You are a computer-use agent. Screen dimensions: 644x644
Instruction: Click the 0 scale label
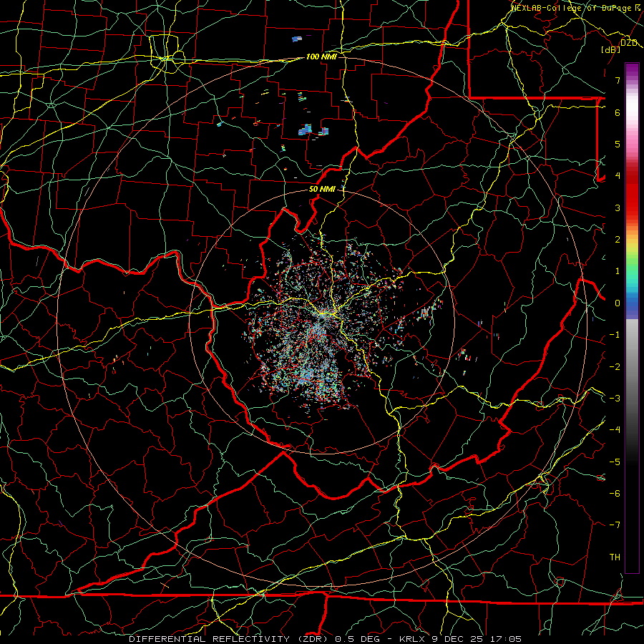coord(618,303)
